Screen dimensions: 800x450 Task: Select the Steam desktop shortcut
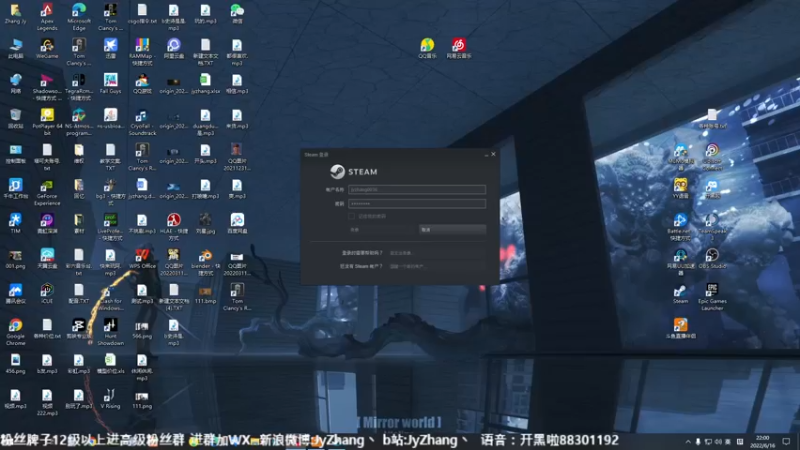tap(680, 294)
